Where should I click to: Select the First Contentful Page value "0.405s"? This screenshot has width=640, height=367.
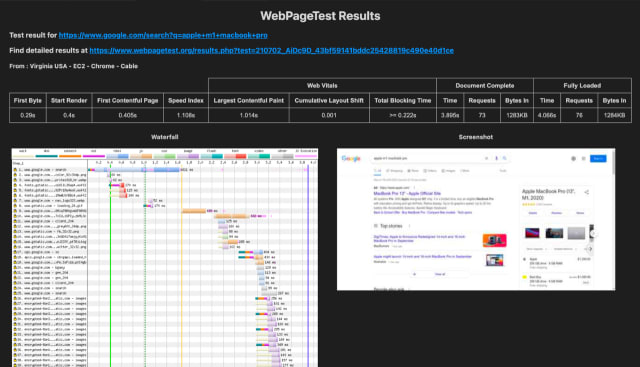[x=127, y=115]
